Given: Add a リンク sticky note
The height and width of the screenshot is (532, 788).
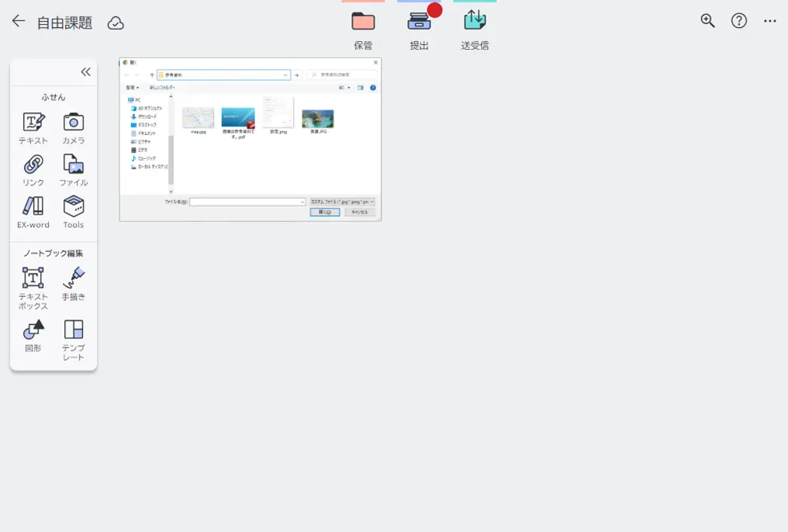Looking at the screenshot, I should (33, 170).
